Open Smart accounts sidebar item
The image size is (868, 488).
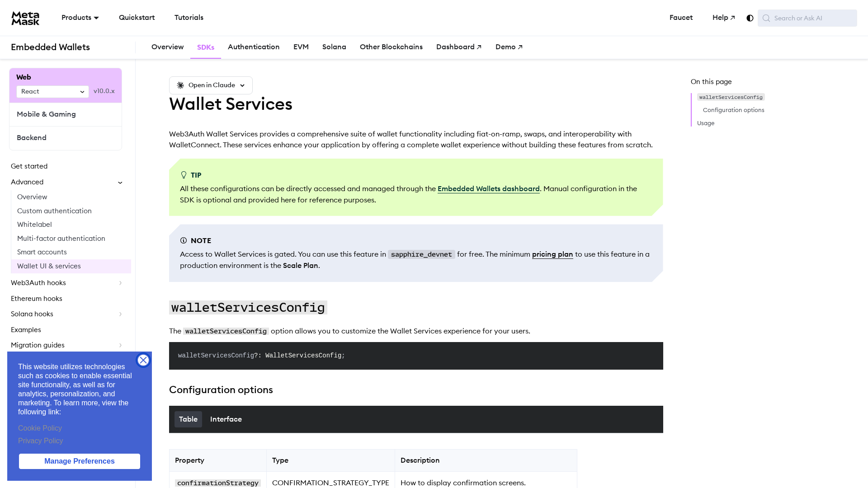[42, 252]
